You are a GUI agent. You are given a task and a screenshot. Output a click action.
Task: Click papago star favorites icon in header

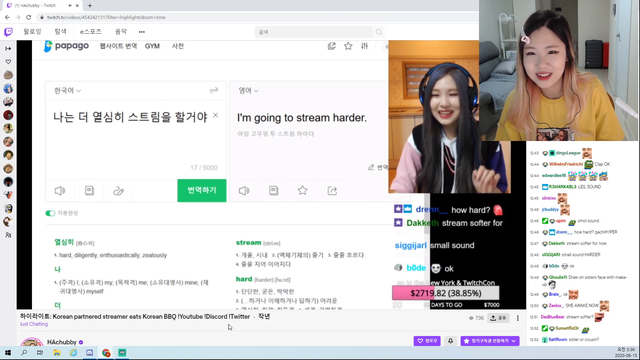pyautogui.click(x=348, y=46)
